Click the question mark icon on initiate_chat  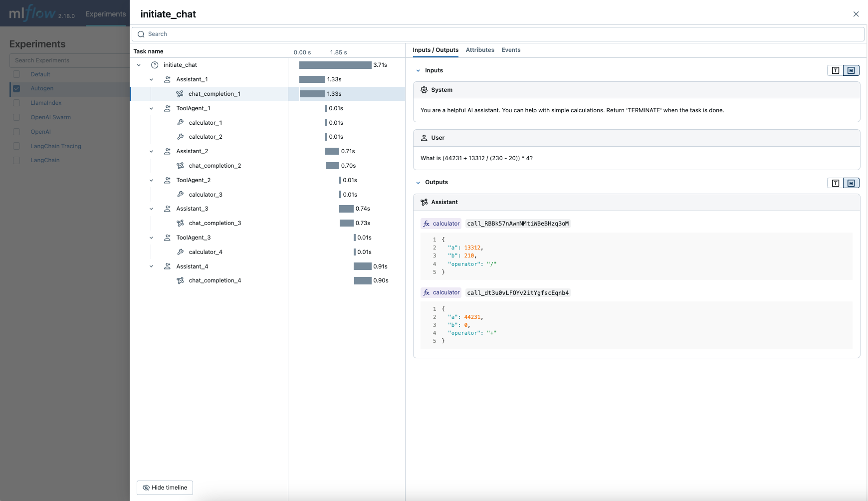click(x=155, y=65)
